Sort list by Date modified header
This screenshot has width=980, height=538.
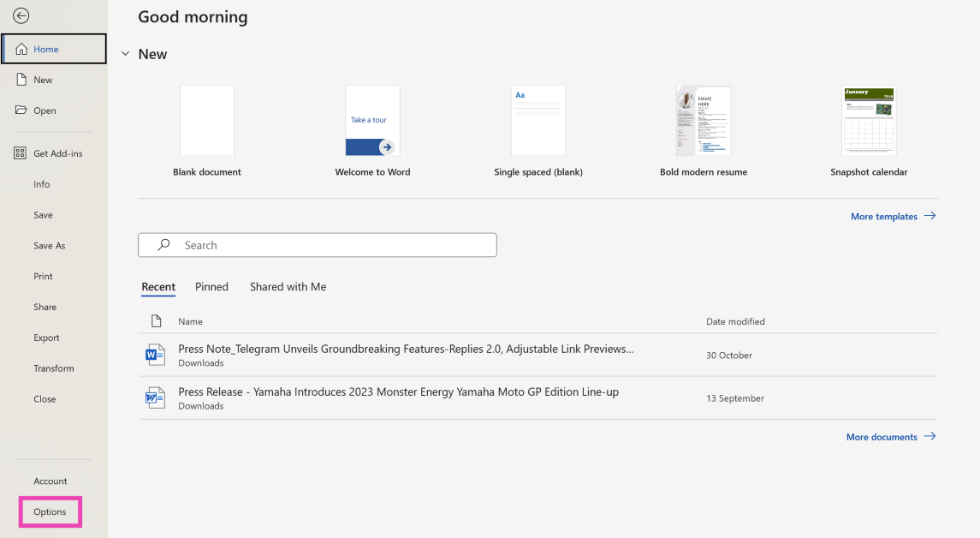coord(735,321)
